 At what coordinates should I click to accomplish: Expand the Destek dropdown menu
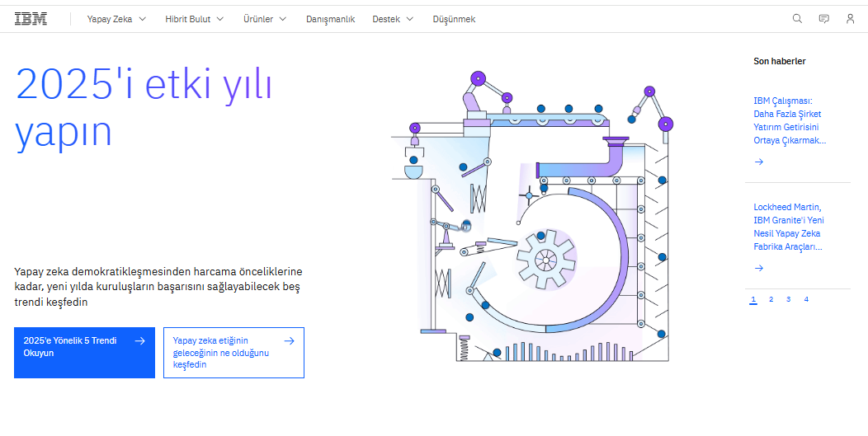393,19
